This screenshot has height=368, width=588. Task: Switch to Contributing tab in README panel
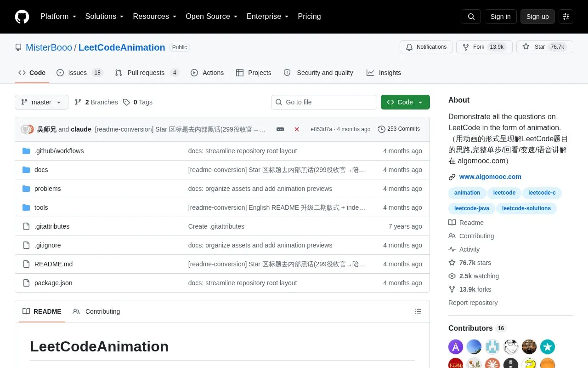[96, 311]
